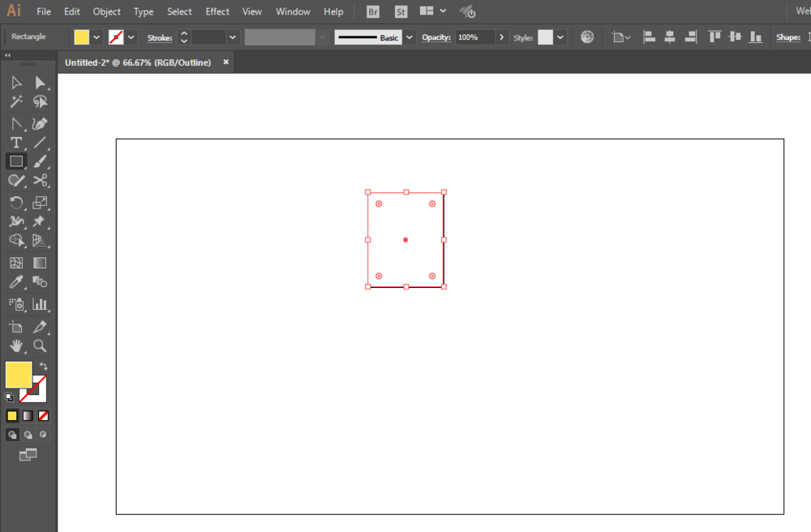This screenshot has width=811, height=532.
Task: Adjust stroke weight stepper arrows
Action: [183, 37]
